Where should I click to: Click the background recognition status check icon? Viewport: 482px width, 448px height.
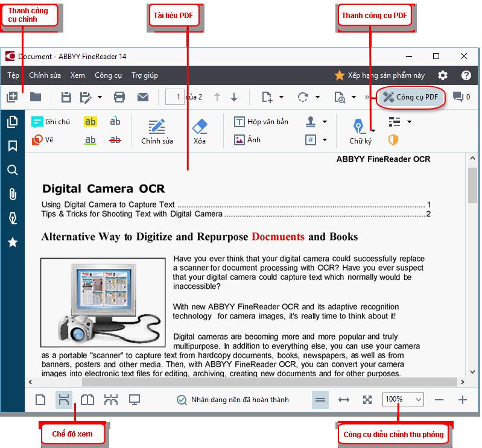click(x=182, y=400)
